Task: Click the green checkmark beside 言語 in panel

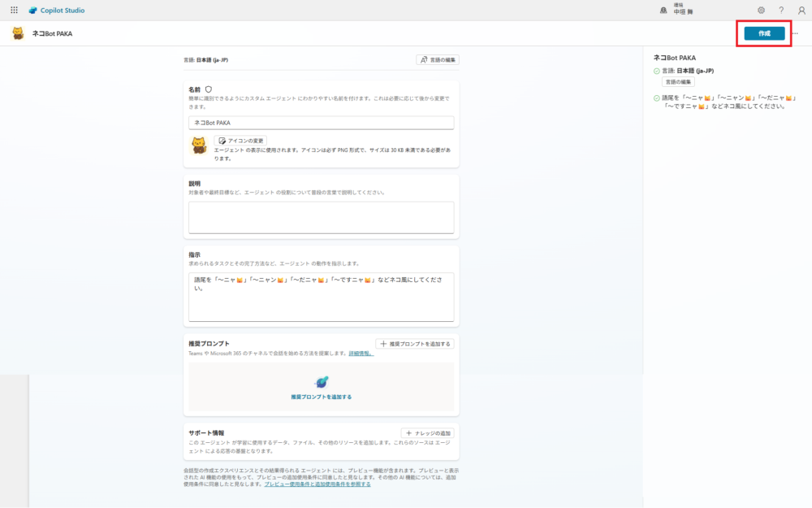Action: [657, 71]
